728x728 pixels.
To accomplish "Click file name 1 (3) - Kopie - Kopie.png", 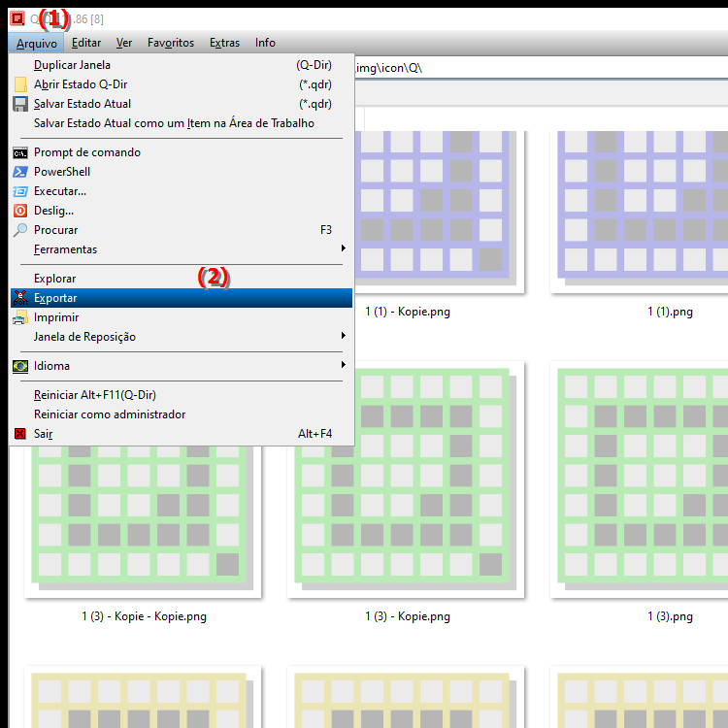I will tap(145, 616).
